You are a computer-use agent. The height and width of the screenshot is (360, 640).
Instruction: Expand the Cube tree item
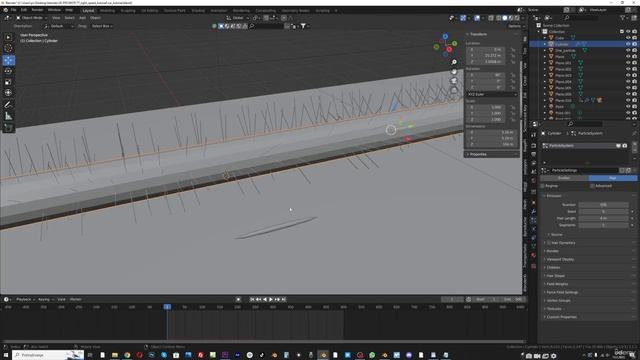(544, 38)
